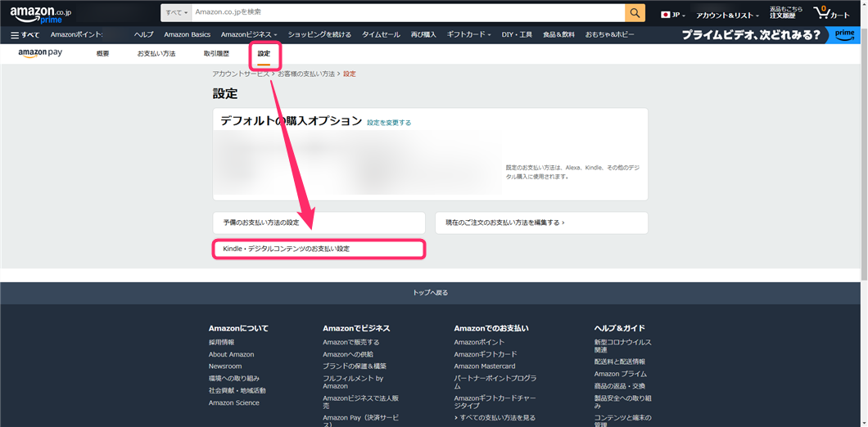The image size is (868, 427).
Task: Select the 設定 tab
Action: [x=264, y=54]
